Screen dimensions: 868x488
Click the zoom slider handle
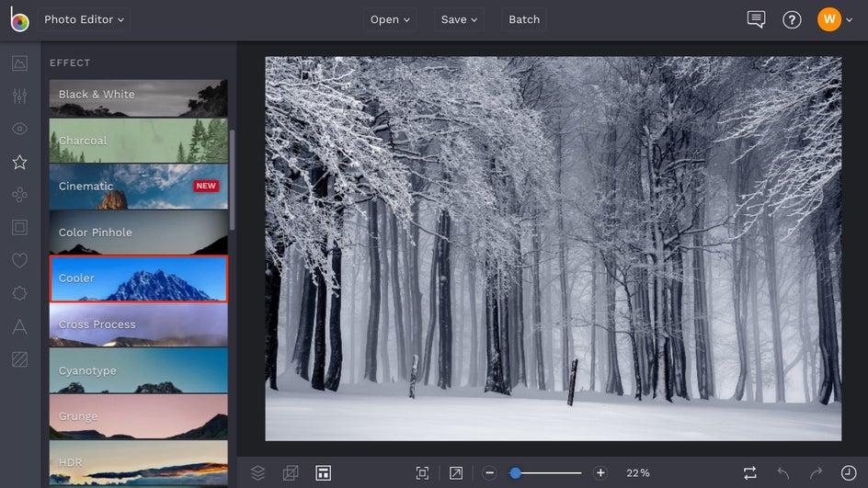515,473
